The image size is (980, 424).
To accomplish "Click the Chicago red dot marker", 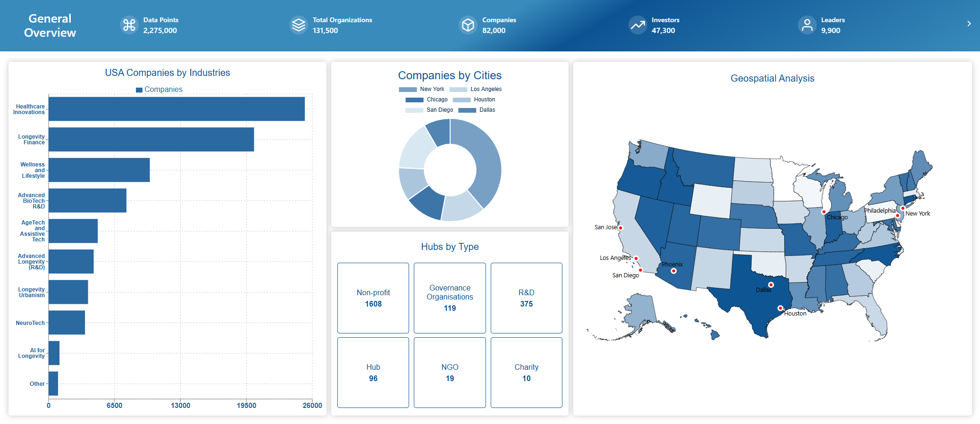I will point(823,212).
